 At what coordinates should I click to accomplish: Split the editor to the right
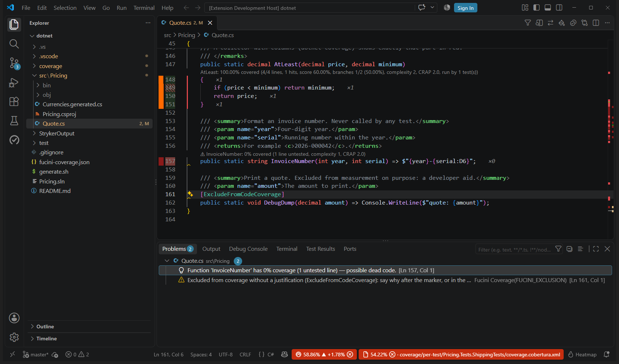coord(596,23)
